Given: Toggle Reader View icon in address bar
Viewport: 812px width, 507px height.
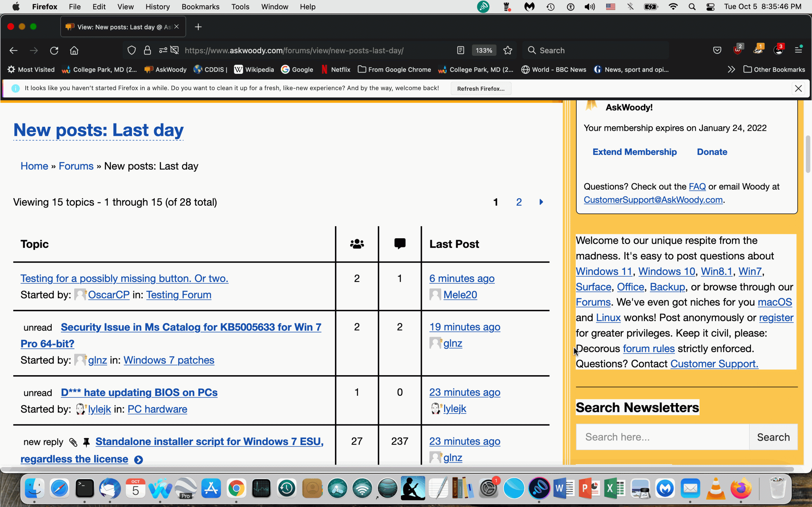Looking at the screenshot, I should 460,50.
